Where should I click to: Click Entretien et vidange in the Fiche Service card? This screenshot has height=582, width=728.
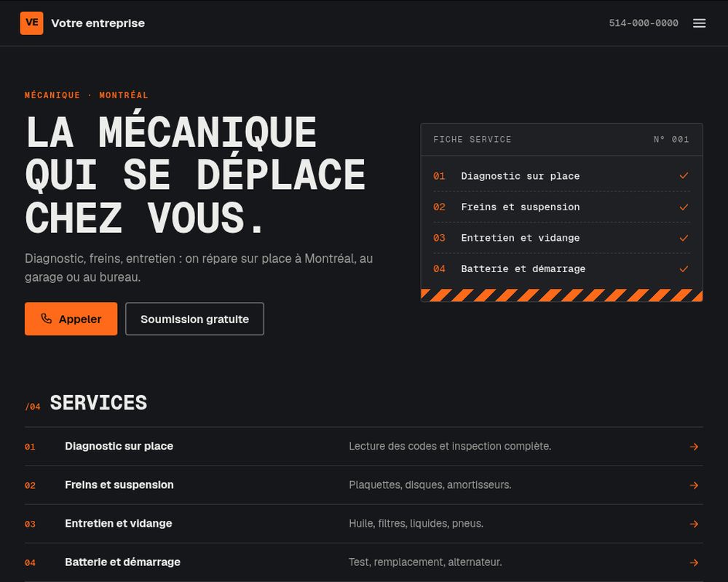point(520,238)
